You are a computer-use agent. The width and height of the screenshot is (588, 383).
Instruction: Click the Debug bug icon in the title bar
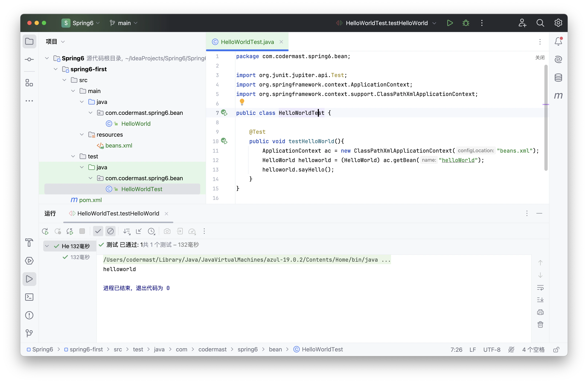click(x=466, y=23)
